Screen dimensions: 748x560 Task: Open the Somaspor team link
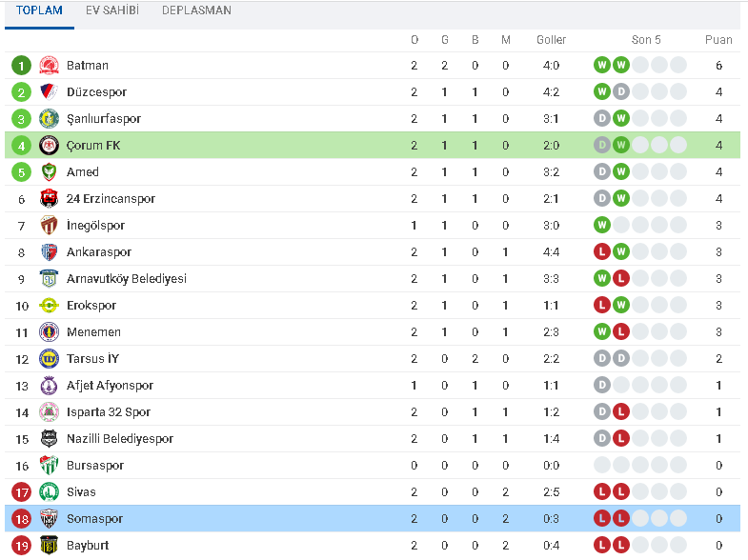[x=94, y=519]
